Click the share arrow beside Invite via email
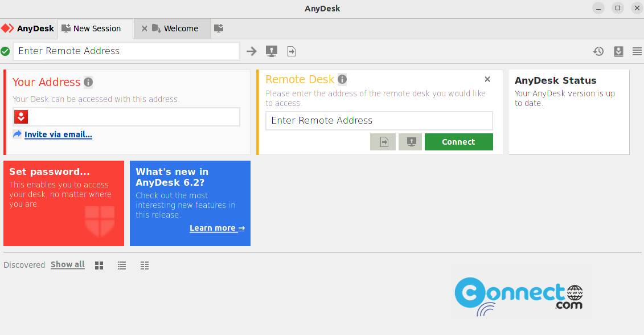 pyautogui.click(x=17, y=134)
